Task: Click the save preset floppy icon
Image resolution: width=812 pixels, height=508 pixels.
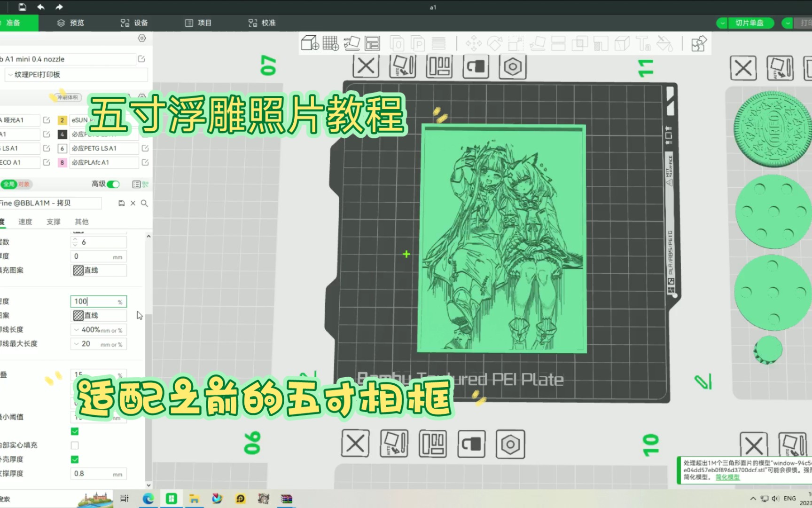Action: pos(121,203)
